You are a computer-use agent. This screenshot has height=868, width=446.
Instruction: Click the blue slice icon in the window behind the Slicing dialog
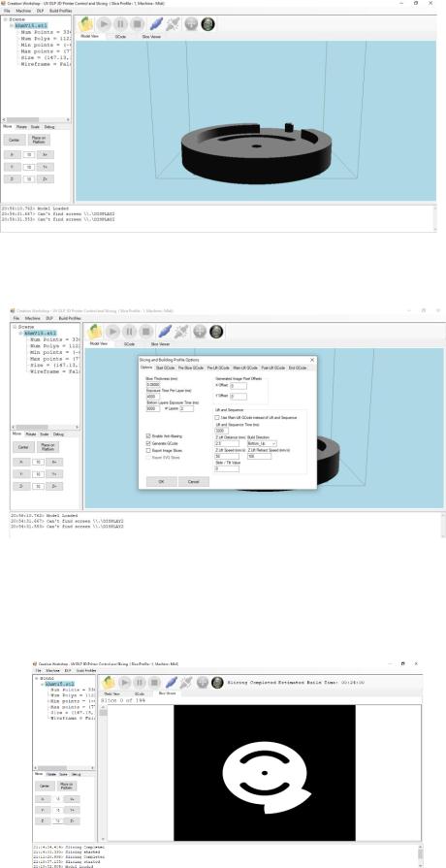coord(165,332)
